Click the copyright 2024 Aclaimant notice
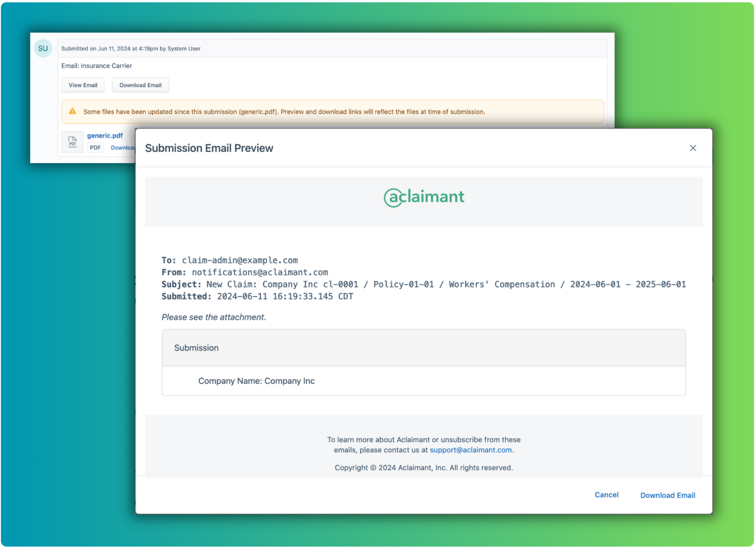 pyautogui.click(x=424, y=467)
